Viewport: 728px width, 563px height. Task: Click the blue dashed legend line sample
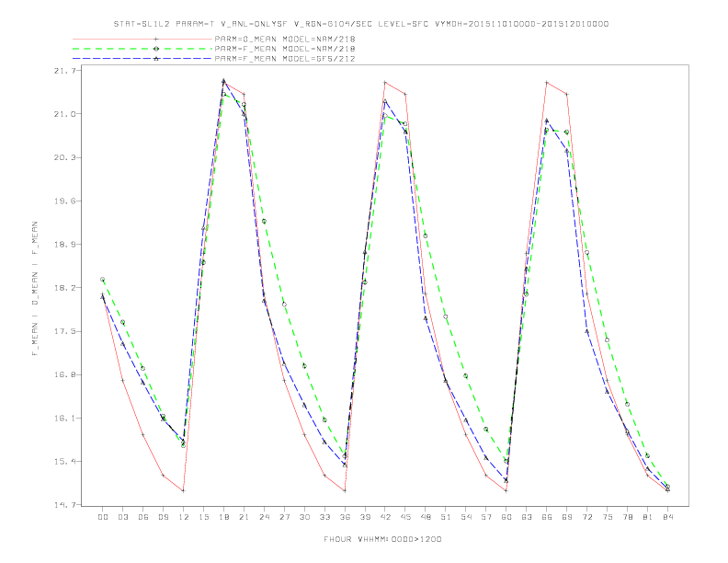(142, 59)
